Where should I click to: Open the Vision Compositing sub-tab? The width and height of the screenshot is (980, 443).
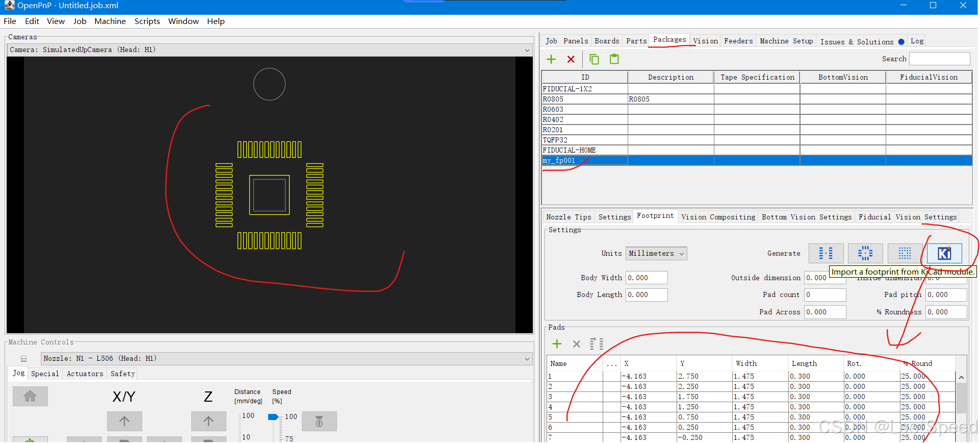pos(718,217)
